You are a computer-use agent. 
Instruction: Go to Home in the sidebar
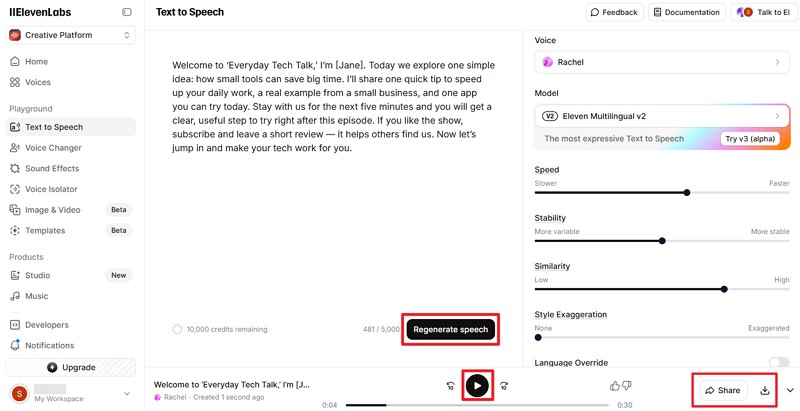point(71,62)
